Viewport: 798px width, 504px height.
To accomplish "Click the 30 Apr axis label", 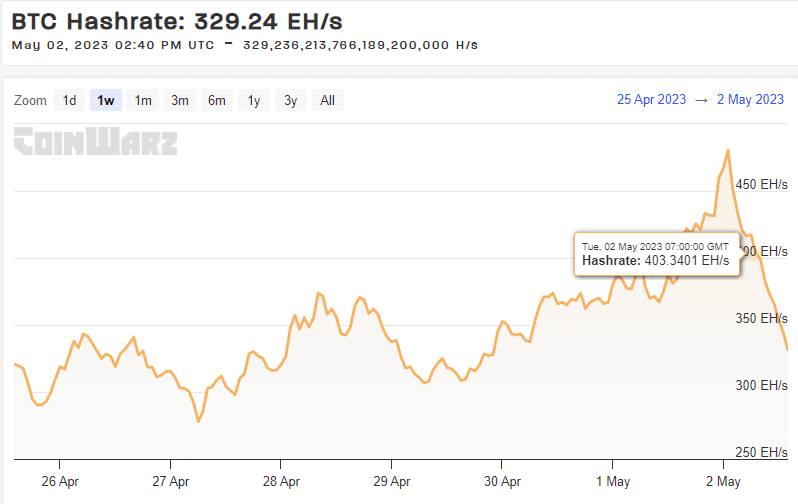I will 502,481.
